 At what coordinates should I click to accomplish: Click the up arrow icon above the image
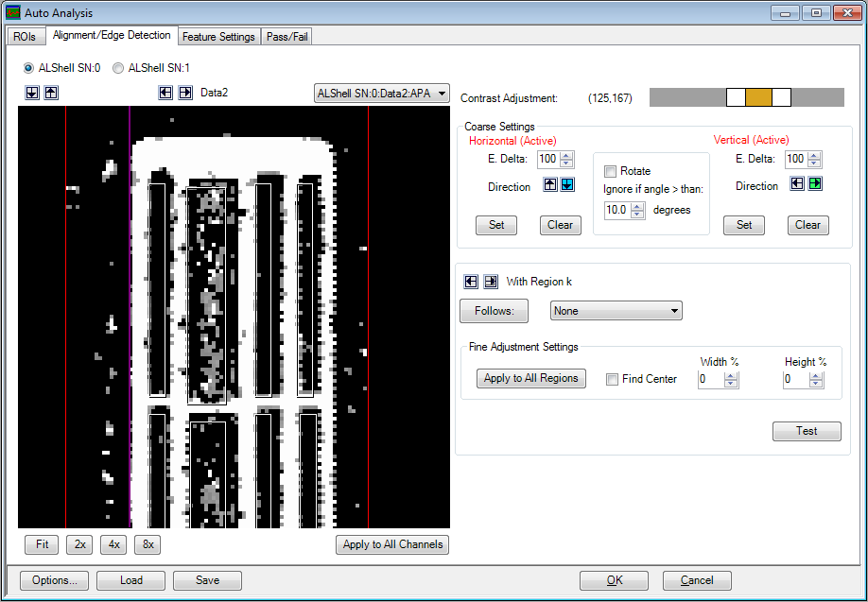pos(51,93)
